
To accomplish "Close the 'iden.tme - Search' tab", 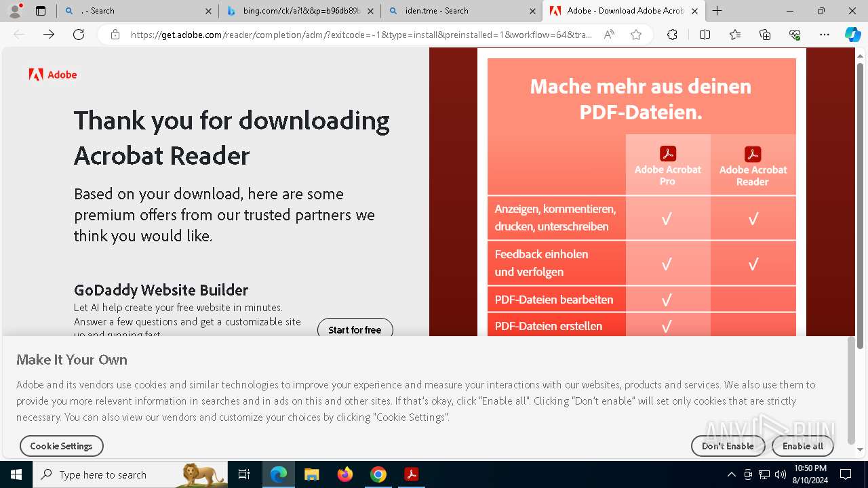I will tap(532, 11).
